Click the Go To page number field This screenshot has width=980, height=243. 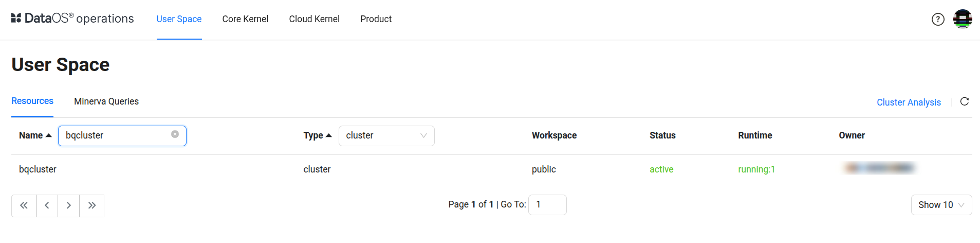[547, 205]
